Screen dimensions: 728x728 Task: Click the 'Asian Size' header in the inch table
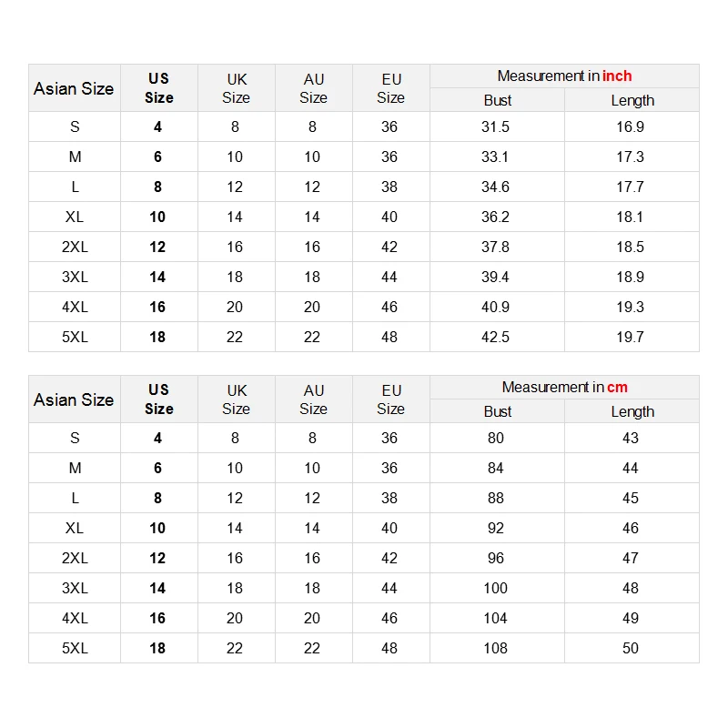click(74, 88)
